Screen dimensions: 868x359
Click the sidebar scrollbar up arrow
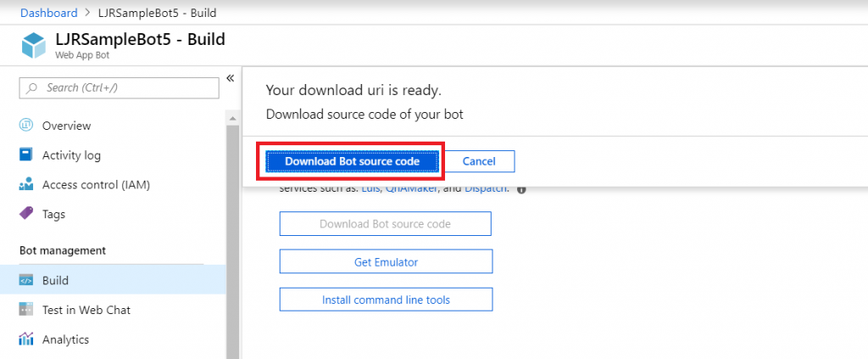point(232,118)
